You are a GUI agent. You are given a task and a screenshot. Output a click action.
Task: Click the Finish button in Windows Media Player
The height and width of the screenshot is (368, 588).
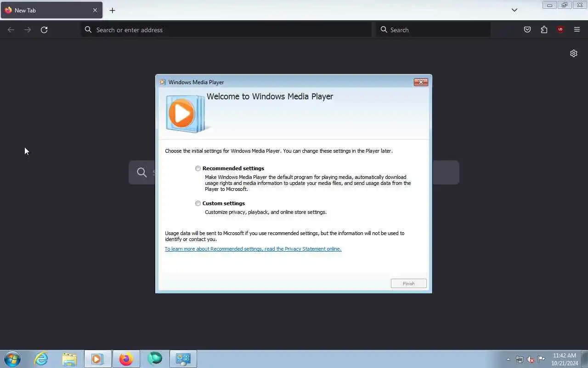click(409, 283)
